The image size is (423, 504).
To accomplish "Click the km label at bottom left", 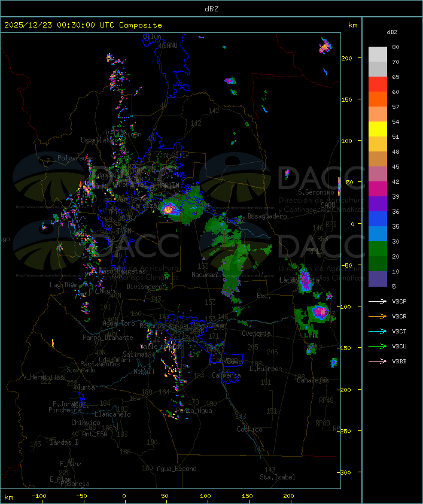I will click(x=8, y=497).
